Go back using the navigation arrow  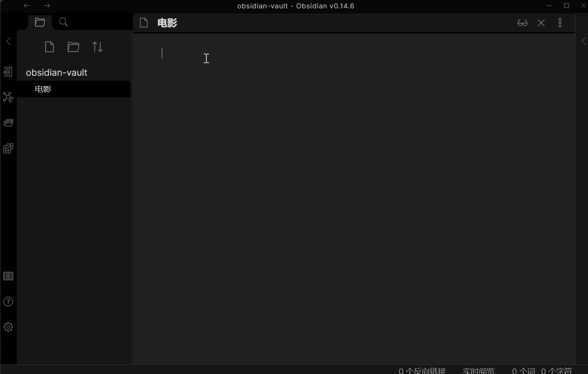(26, 6)
